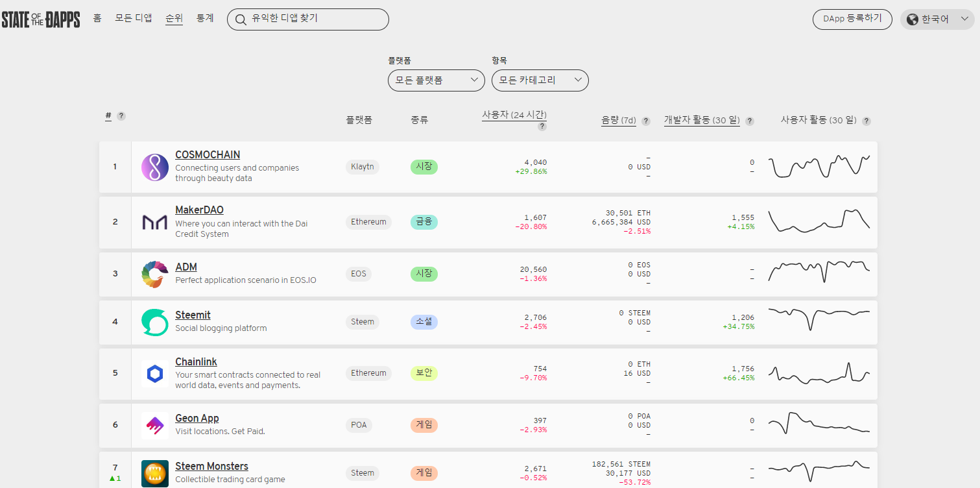The width and height of the screenshot is (980, 488).
Task: Click the EOS platform tag
Action: [359, 274]
